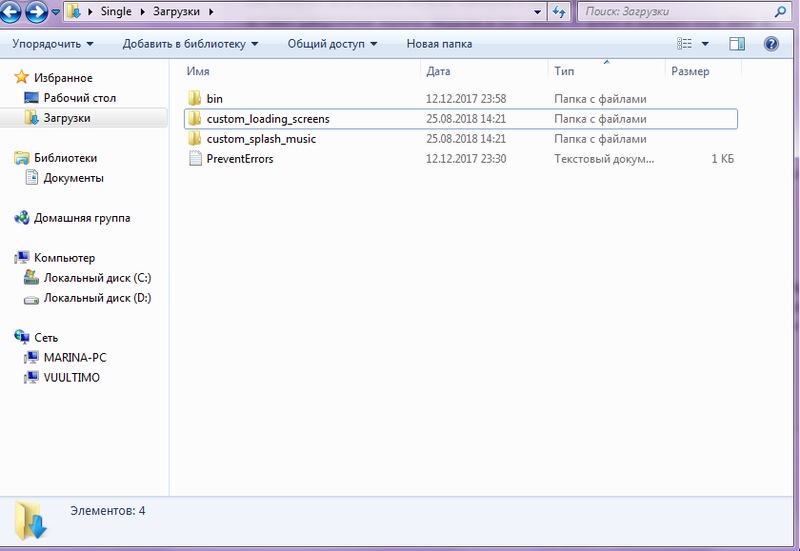The height and width of the screenshot is (551, 800).
Task: Select the bin folder icon
Action: (x=195, y=99)
